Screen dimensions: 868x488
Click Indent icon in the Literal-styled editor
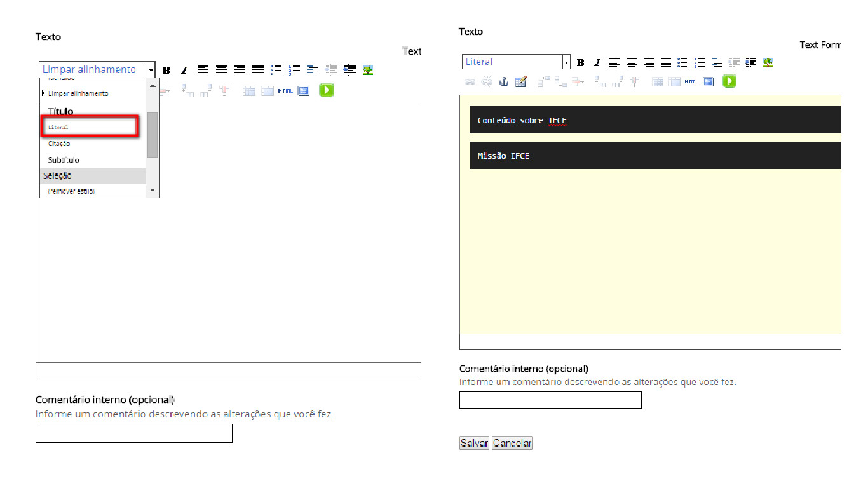pyautogui.click(x=750, y=62)
